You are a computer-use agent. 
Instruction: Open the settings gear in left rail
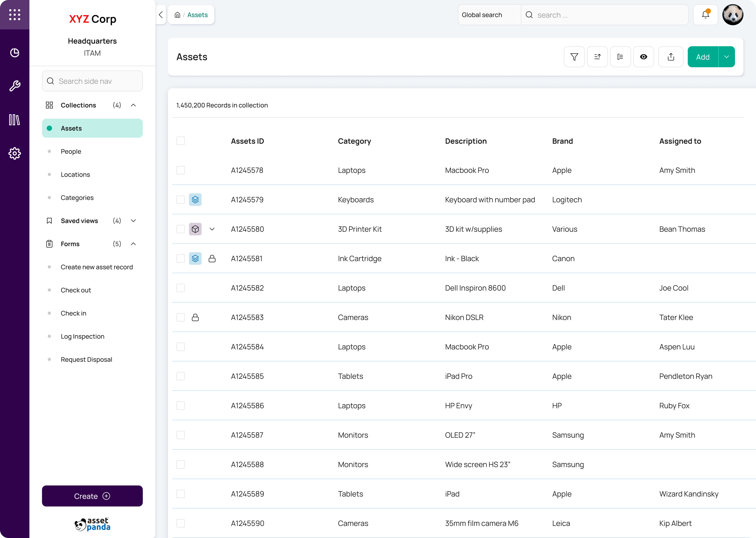click(x=15, y=153)
